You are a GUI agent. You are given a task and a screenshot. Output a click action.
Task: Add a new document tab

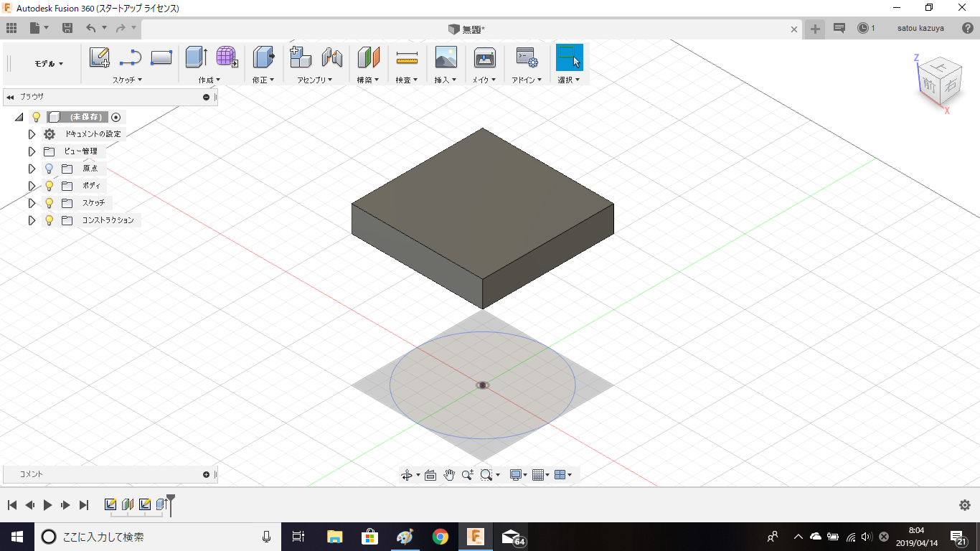point(815,29)
